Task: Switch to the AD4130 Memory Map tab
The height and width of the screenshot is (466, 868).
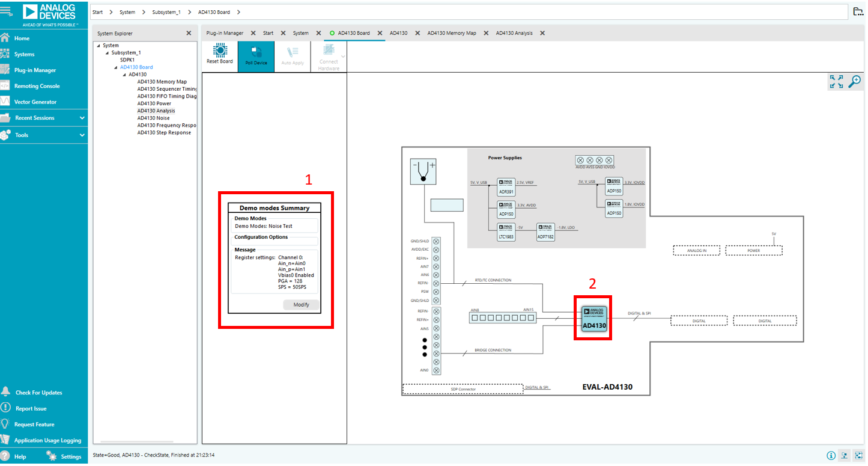Action: point(452,33)
